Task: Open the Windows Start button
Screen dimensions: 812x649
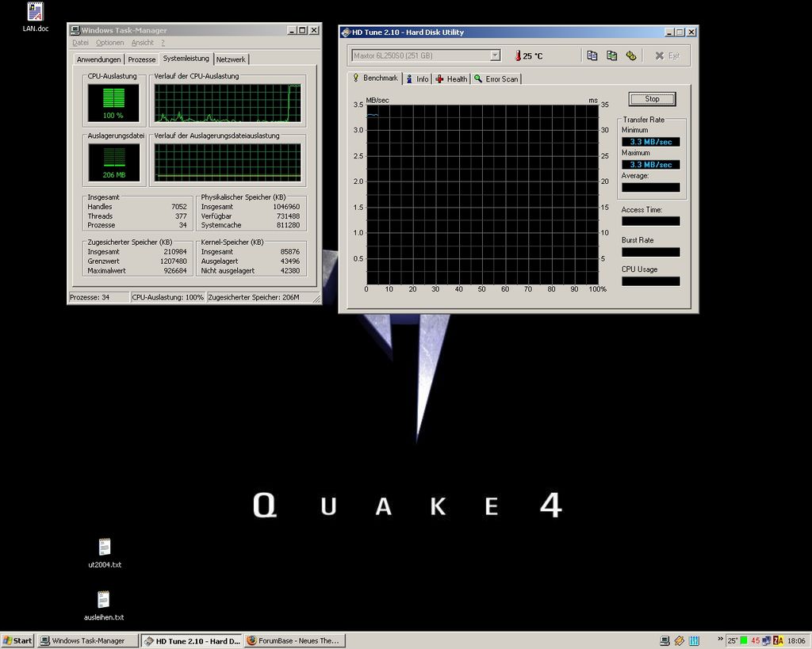Action: (17, 641)
